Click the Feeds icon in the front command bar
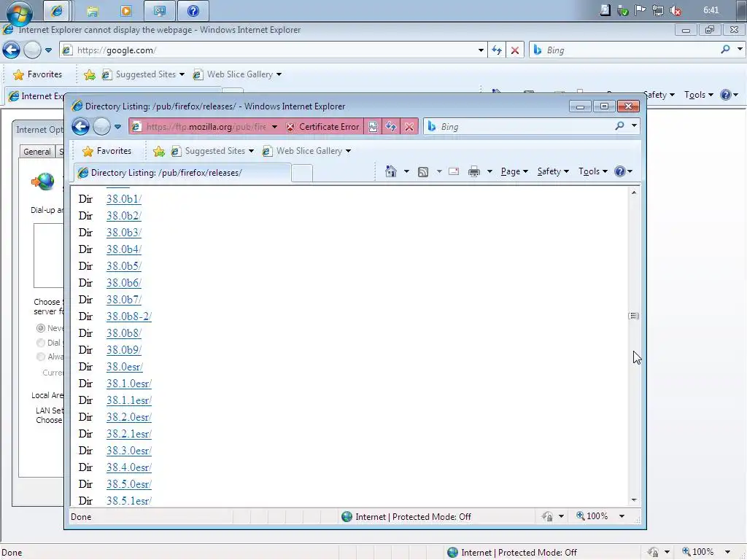The width and height of the screenshot is (747, 560). [422, 172]
